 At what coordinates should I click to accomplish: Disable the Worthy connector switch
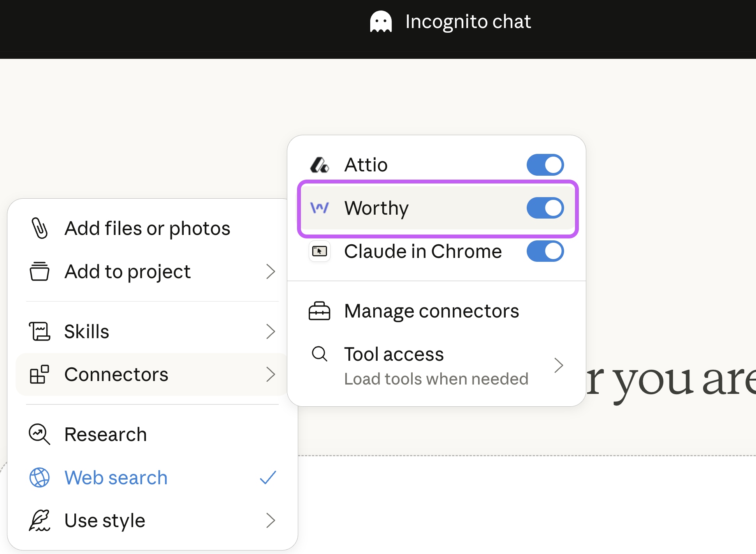click(545, 208)
